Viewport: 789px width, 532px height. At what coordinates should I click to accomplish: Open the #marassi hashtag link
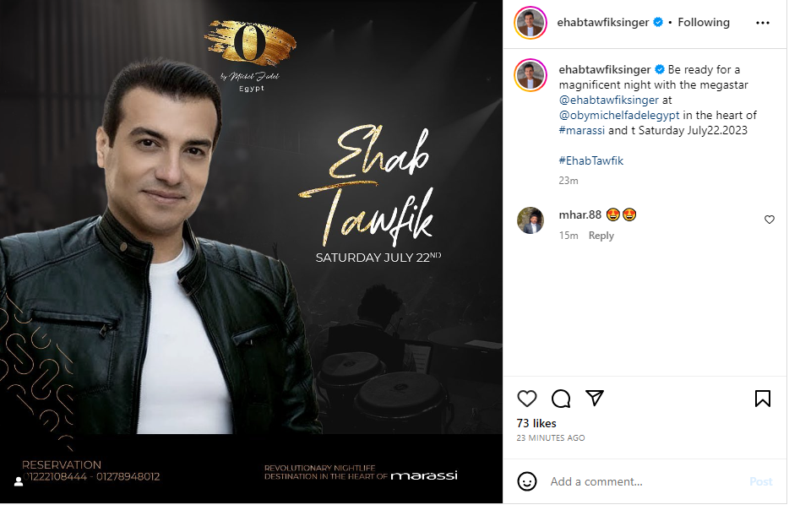tap(582, 130)
